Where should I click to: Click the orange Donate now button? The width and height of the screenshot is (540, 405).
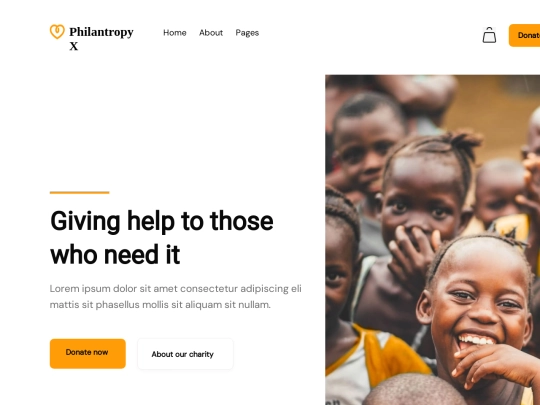click(88, 354)
